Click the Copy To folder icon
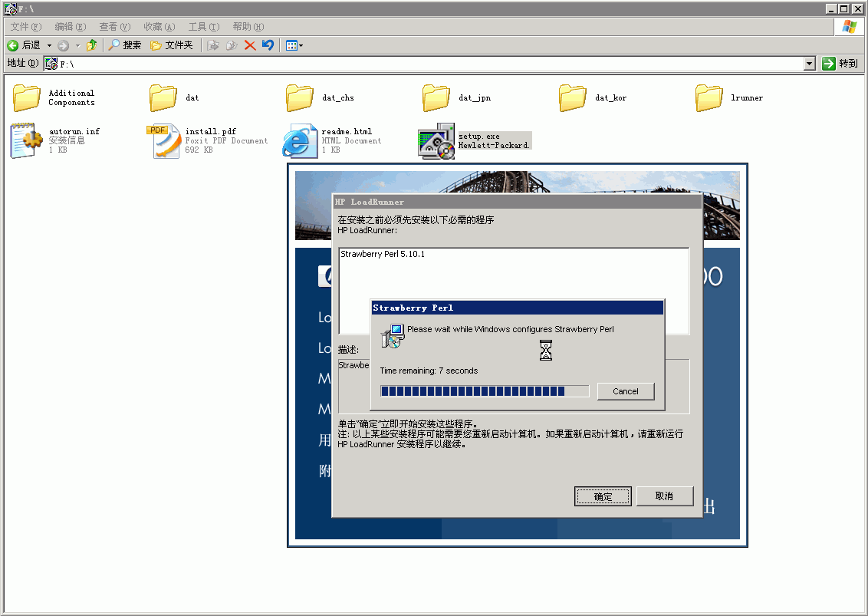 232,45
